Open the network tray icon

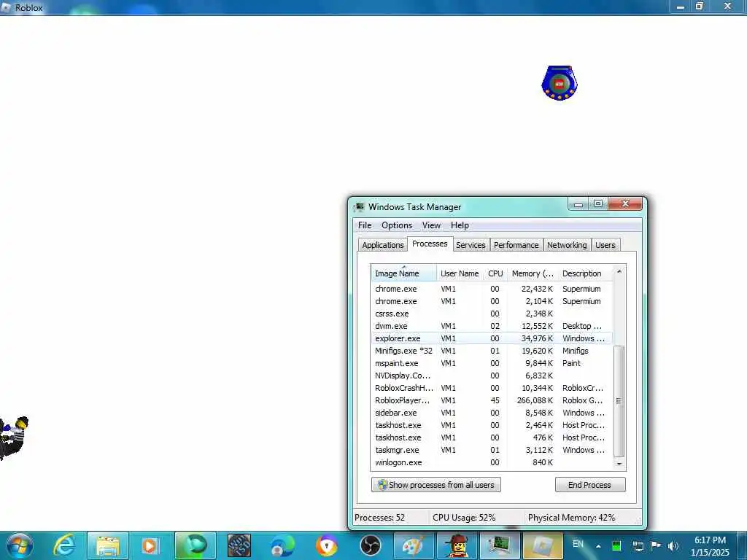[638, 546]
